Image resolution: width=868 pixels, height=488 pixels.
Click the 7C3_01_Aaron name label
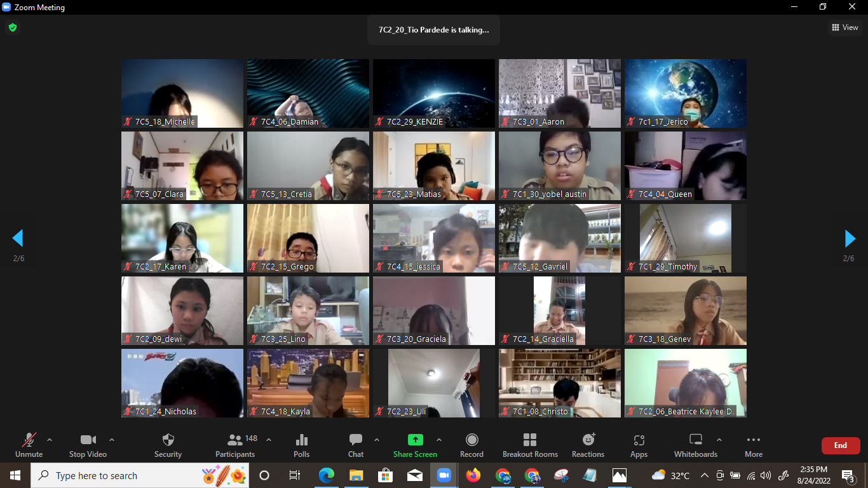538,121
